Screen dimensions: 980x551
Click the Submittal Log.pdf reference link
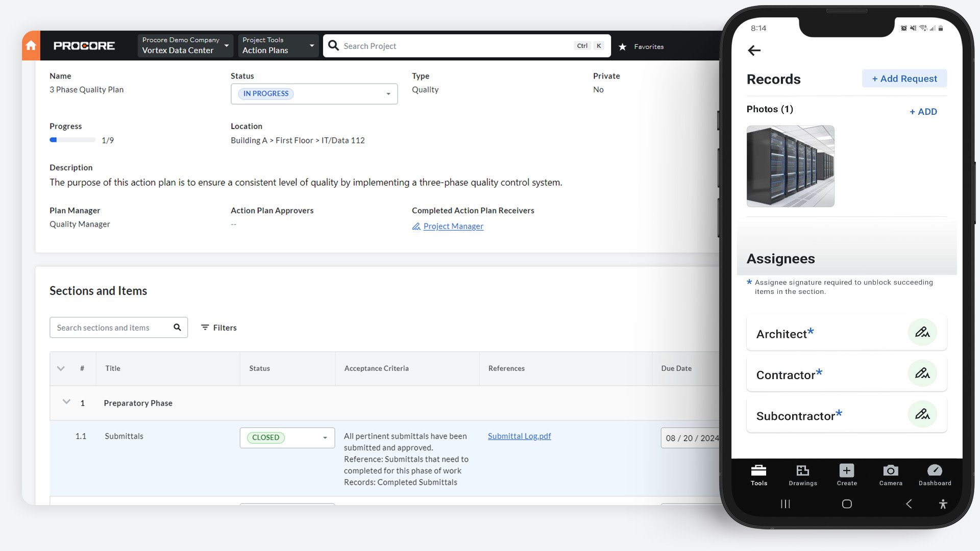pos(519,436)
